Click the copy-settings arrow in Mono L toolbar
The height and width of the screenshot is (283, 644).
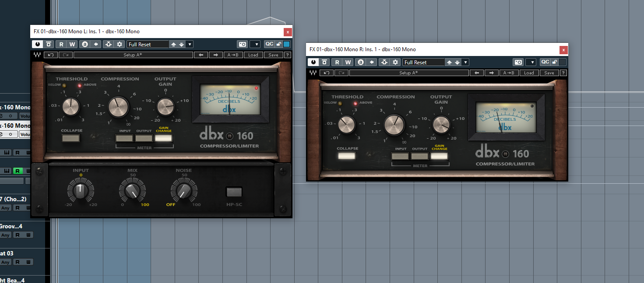click(95, 44)
